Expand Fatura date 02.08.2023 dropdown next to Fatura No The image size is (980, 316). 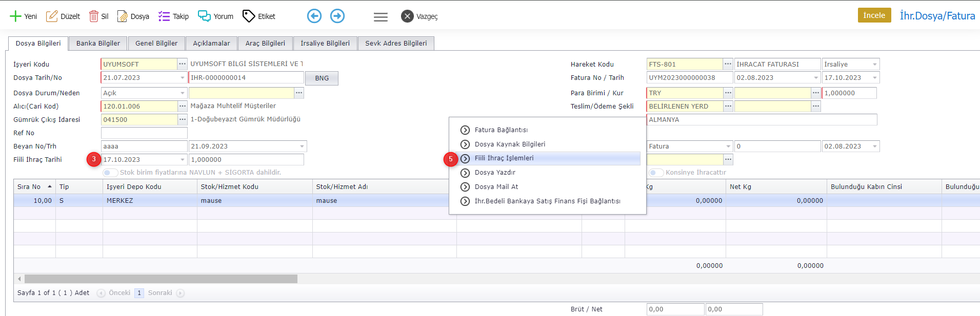pos(816,78)
